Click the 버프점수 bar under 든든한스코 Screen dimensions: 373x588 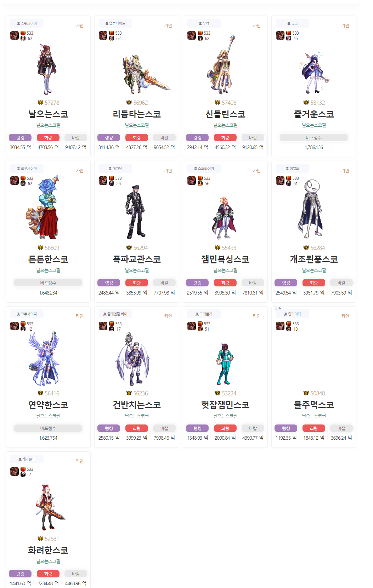click(48, 283)
